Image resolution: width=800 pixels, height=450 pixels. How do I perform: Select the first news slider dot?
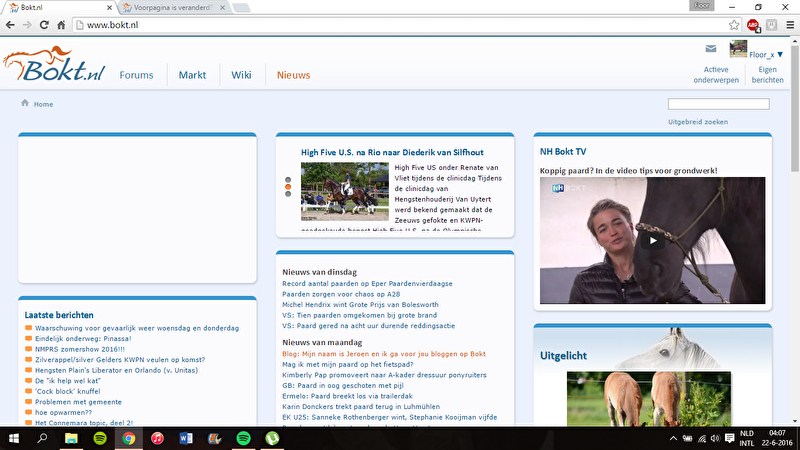point(288,180)
